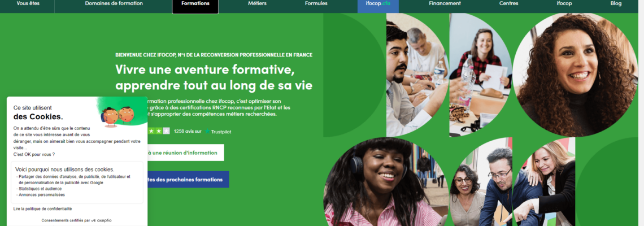Open the Blog link
The width and height of the screenshot is (644, 226).
pyautogui.click(x=616, y=3)
